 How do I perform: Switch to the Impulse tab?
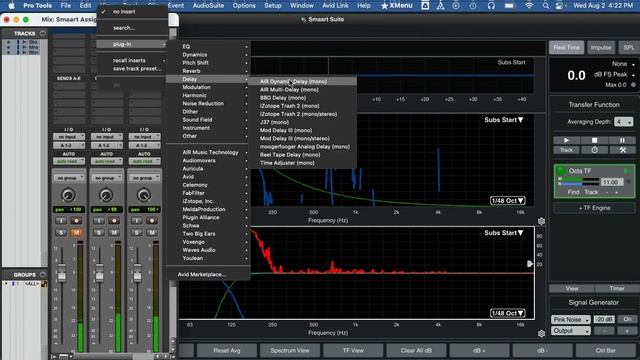click(x=601, y=47)
